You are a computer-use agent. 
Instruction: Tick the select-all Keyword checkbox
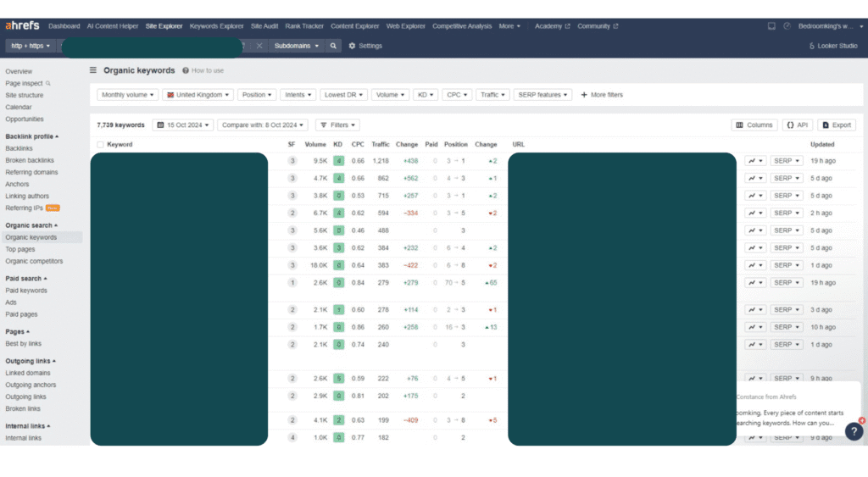coord(101,145)
